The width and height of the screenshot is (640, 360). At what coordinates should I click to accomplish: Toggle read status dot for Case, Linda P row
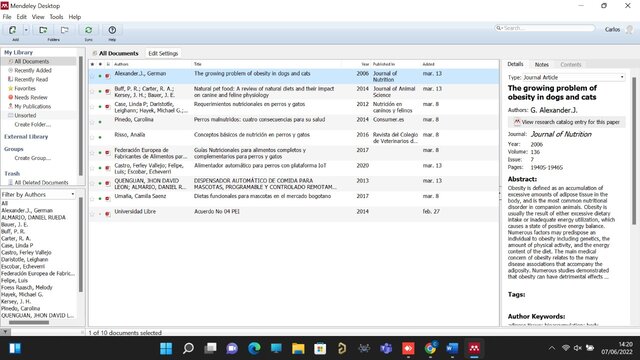pos(100,107)
